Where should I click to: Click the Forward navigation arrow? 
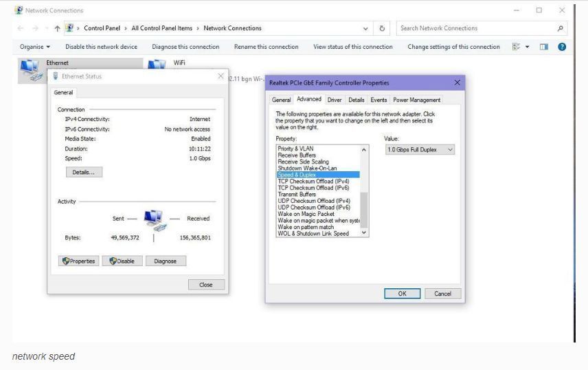pyautogui.click(x=35, y=28)
